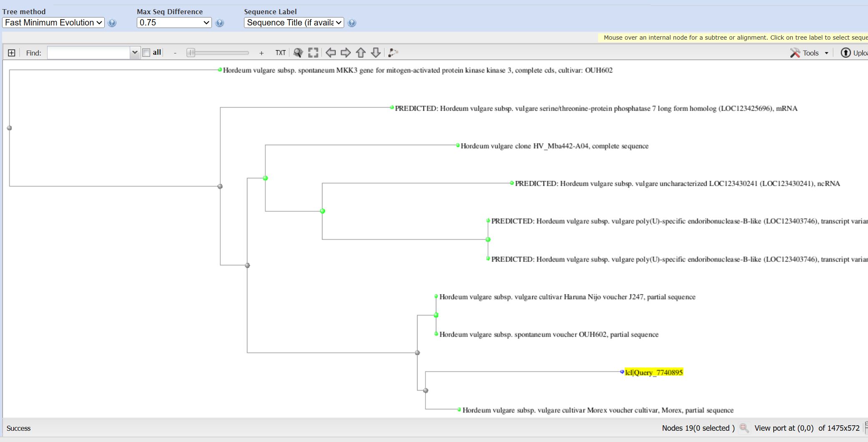Click the gray node parent of the phosphatase 7 leaf
Viewport: 868px width, 442px height.
tap(220, 187)
